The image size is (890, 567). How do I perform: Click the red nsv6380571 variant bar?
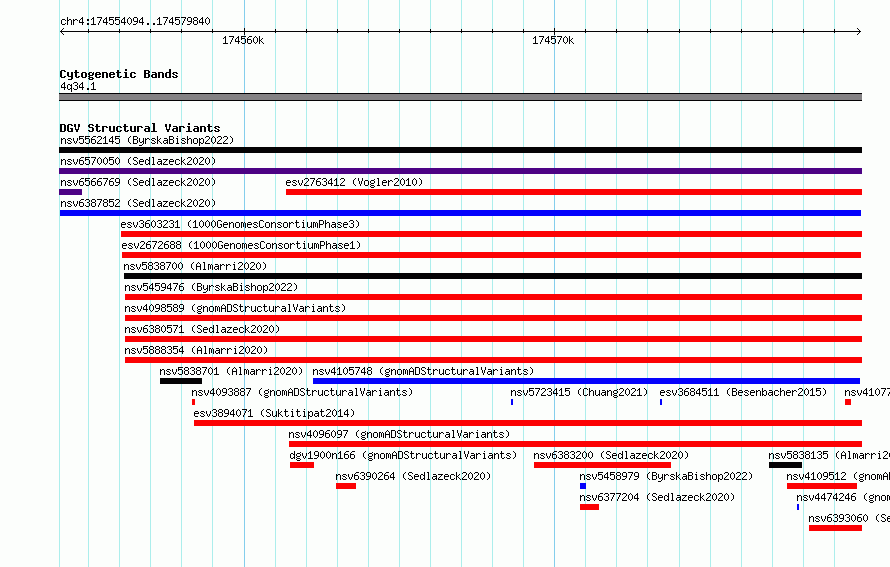pyautogui.click(x=493, y=339)
